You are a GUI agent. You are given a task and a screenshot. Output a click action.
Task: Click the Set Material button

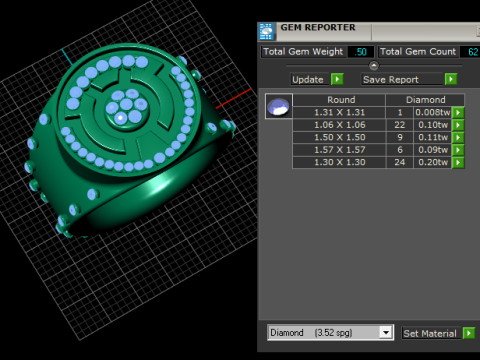[x=431, y=333]
